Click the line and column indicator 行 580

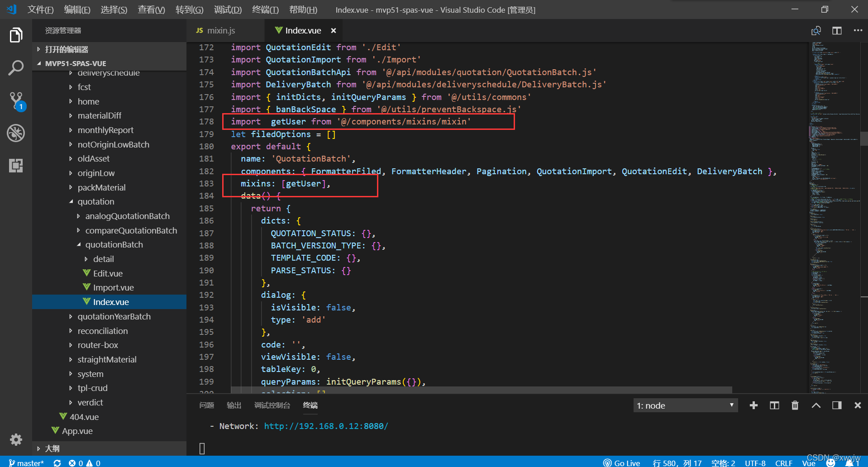(x=677, y=462)
